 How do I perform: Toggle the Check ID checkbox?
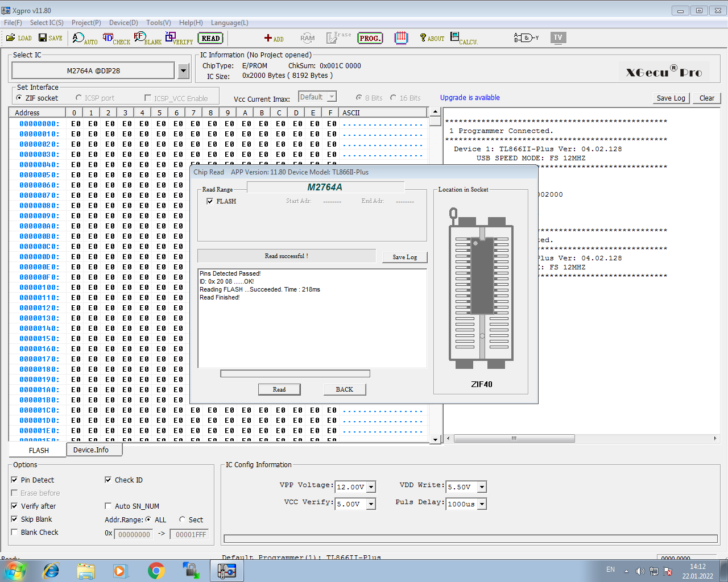108,480
